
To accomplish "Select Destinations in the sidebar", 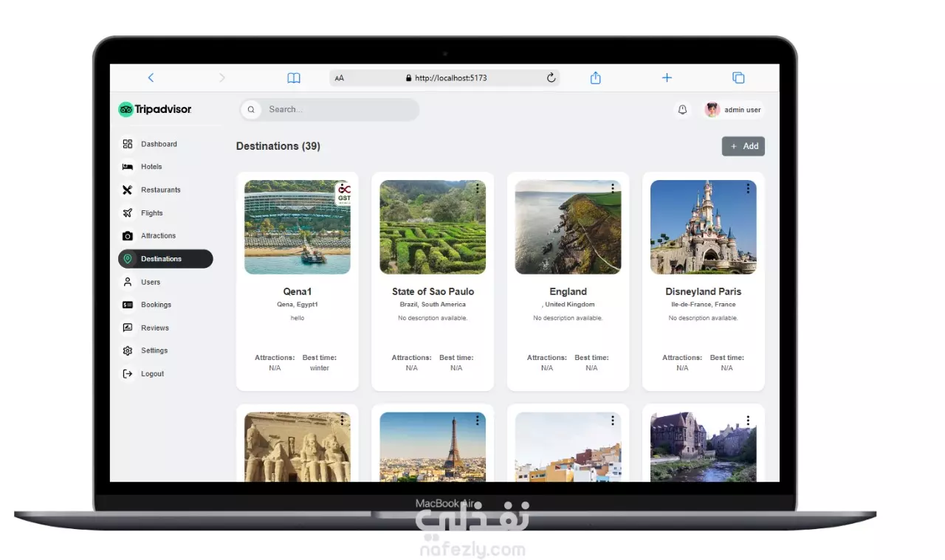I will pos(165,259).
